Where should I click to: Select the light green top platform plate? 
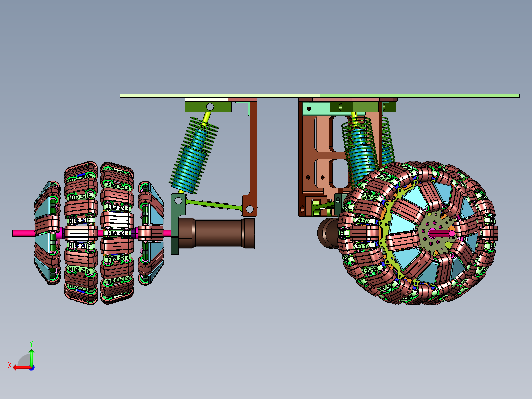320,96
